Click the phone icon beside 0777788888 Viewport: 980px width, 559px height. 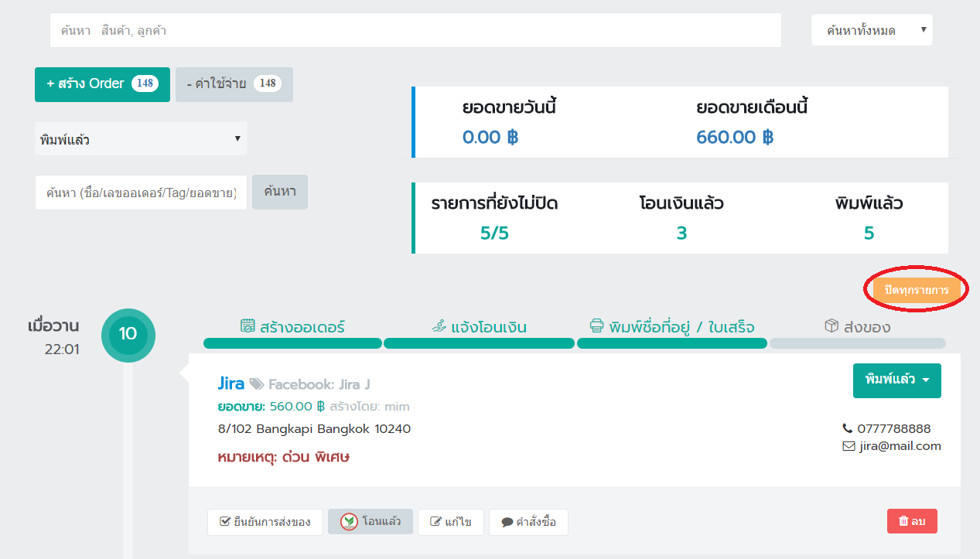(847, 428)
